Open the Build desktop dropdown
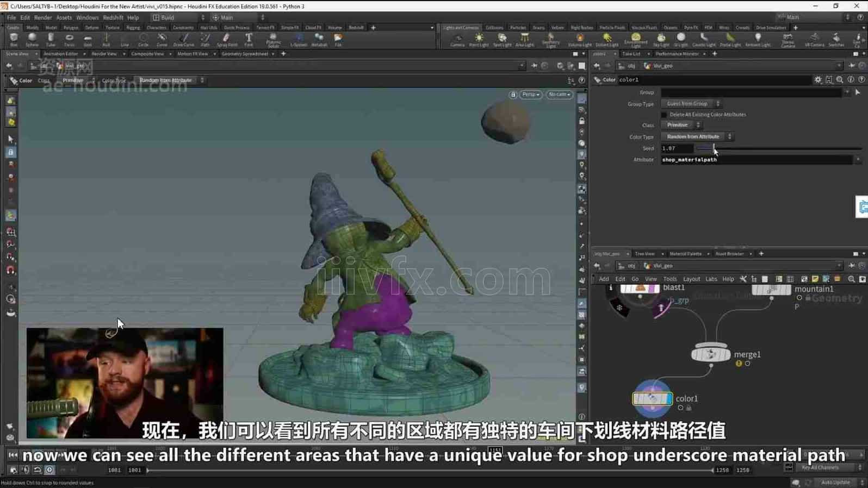The width and height of the screenshot is (868, 488). pyautogui.click(x=178, y=17)
